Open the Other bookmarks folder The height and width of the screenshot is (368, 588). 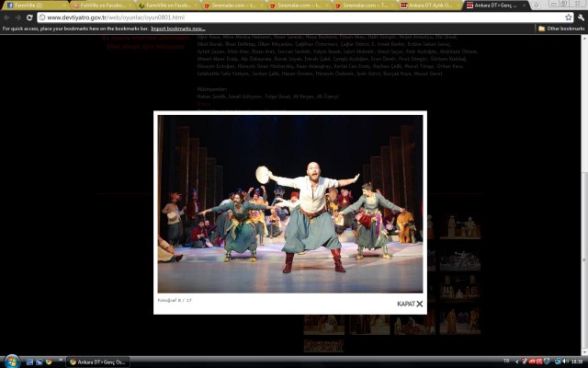pyautogui.click(x=561, y=29)
